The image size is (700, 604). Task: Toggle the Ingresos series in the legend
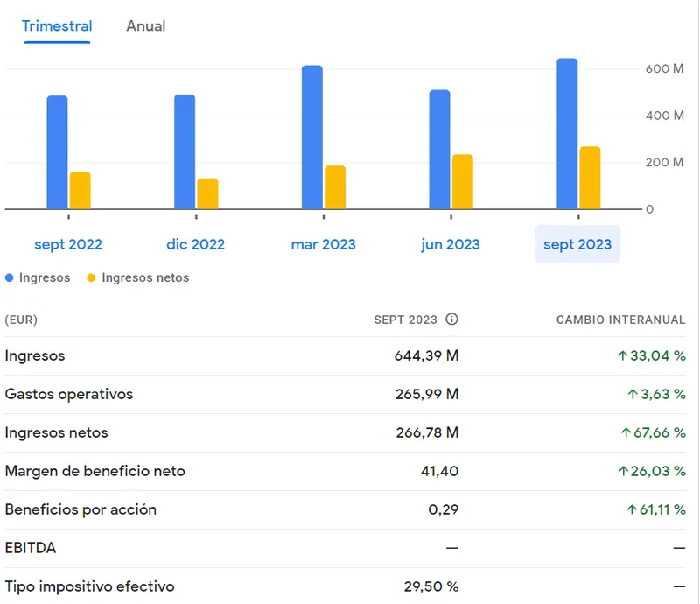pos(35,277)
